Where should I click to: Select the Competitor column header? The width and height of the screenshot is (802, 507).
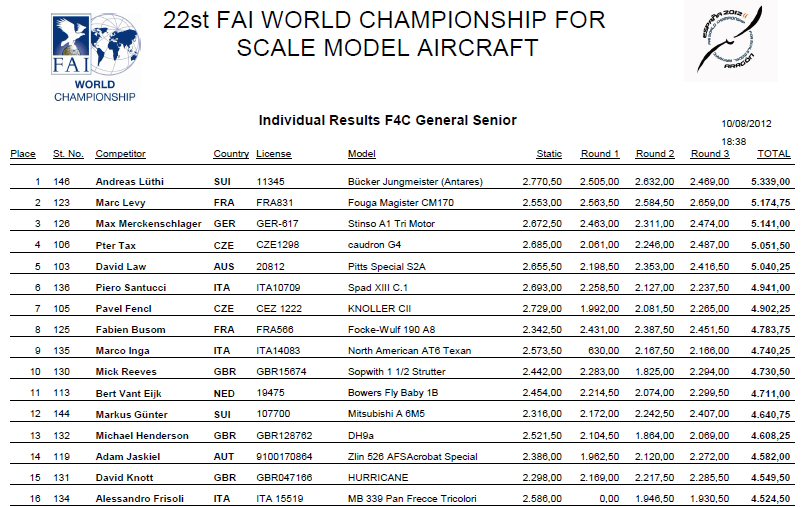pyautogui.click(x=120, y=153)
